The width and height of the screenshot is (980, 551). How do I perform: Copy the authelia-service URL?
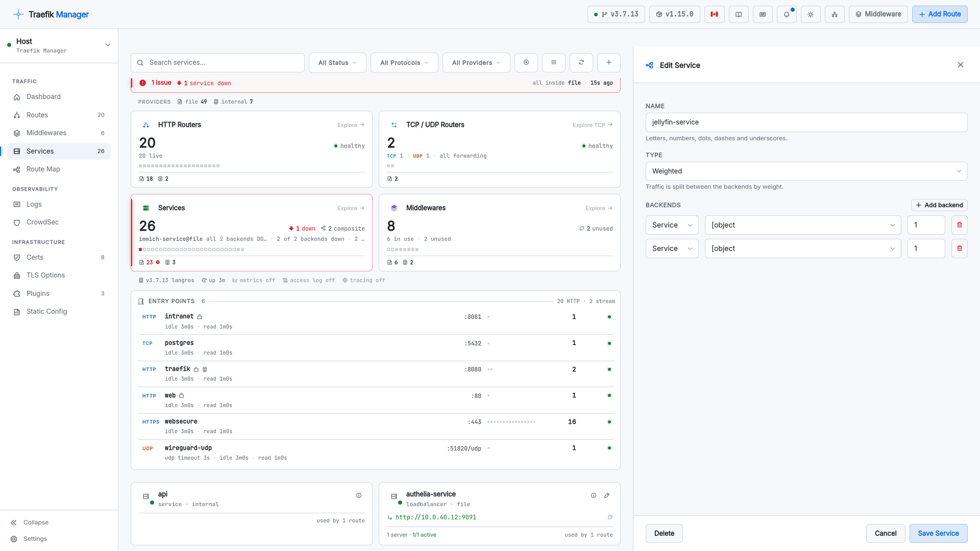pyautogui.click(x=610, y=517)
